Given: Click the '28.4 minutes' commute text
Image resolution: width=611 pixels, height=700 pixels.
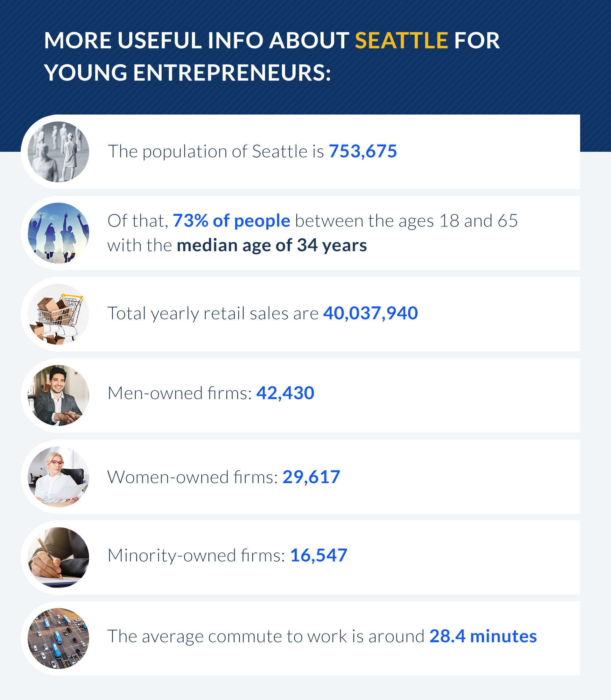Looking at the screenshot, I should click(x=483, y=636).
